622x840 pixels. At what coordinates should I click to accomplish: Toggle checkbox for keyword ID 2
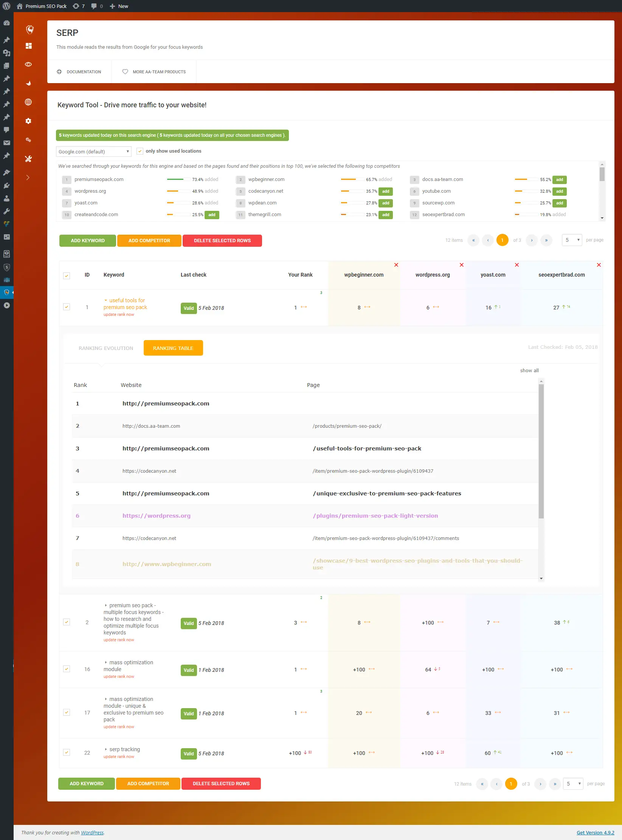click(x=67, y=622)
